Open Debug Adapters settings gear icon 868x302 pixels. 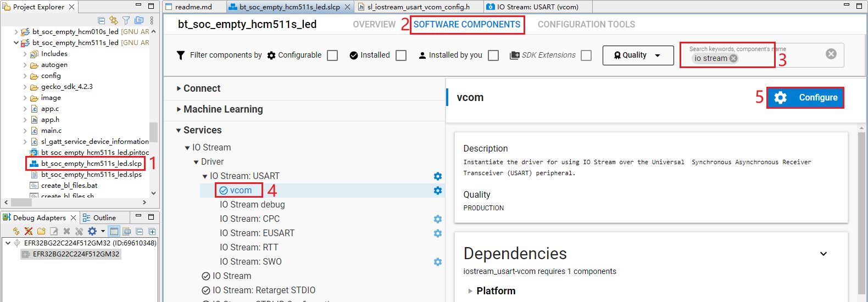92,231
